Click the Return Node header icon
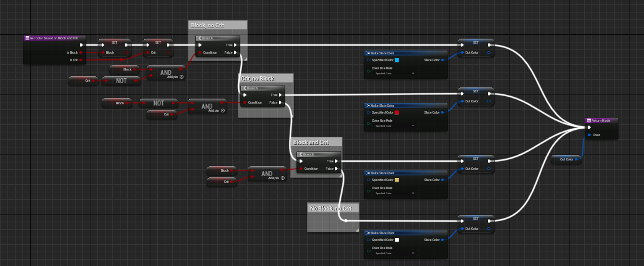The width and height of the screenshot is (644, 266). point(588,121)
